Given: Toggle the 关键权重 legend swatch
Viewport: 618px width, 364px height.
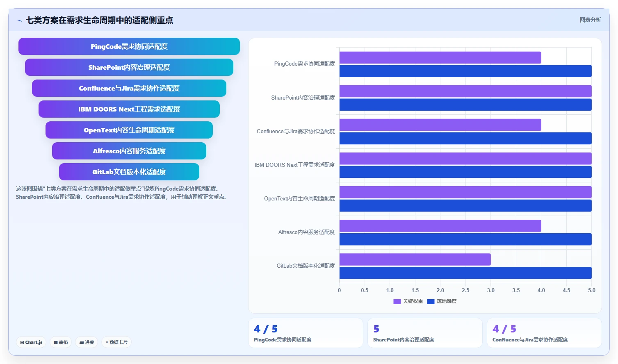Looking at the screenshot, I should tap(397, 301).
